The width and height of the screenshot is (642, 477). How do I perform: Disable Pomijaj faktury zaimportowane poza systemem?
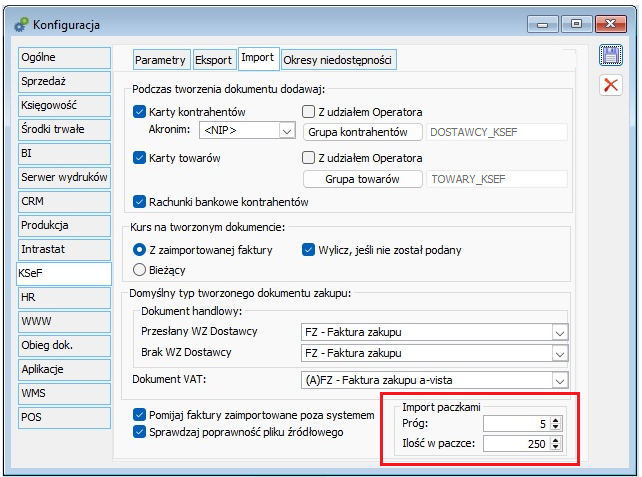point(140,414)
